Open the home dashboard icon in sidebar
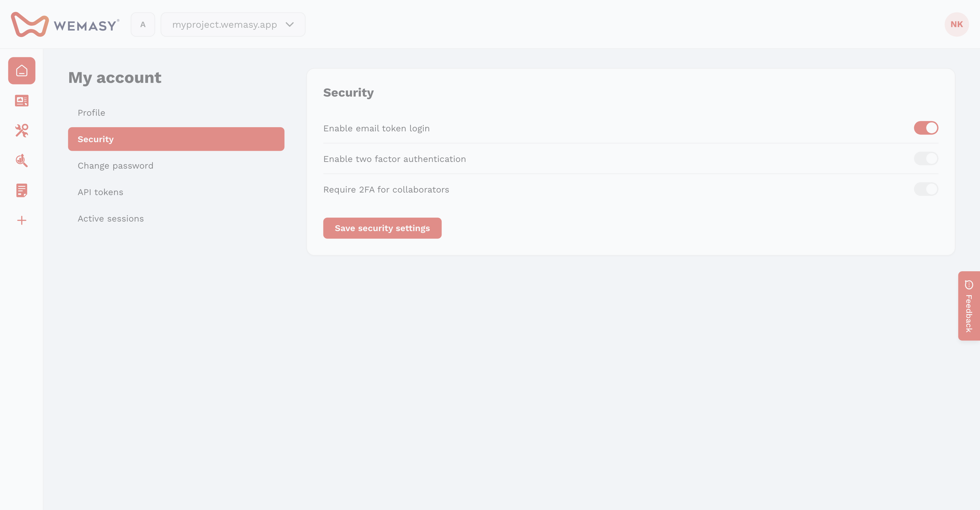The image size is (980, 510). 22,71
